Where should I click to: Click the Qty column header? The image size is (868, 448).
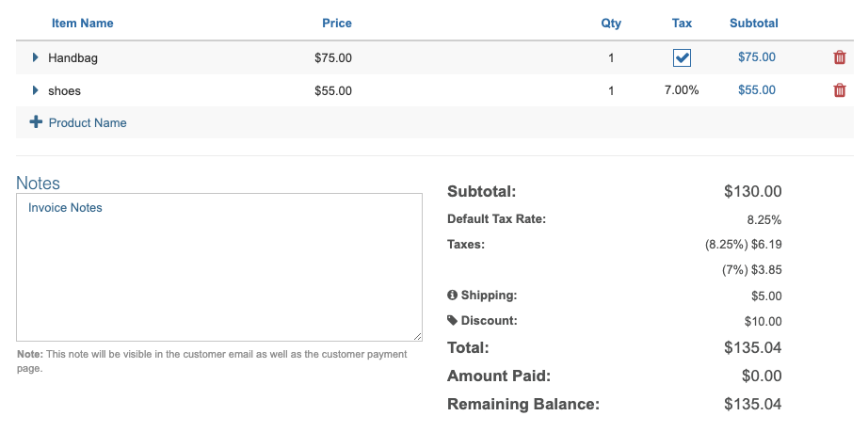coord(611,23)
